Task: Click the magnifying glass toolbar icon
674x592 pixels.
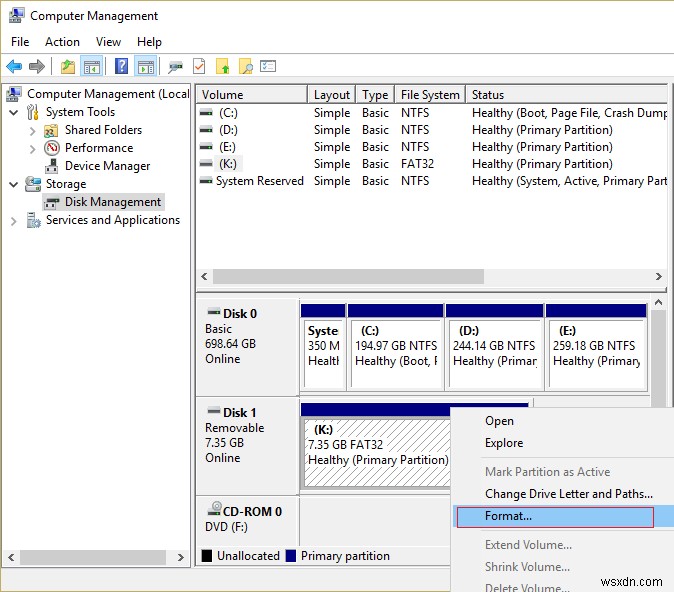Action: pyautogui.click(x=243, y=67)
